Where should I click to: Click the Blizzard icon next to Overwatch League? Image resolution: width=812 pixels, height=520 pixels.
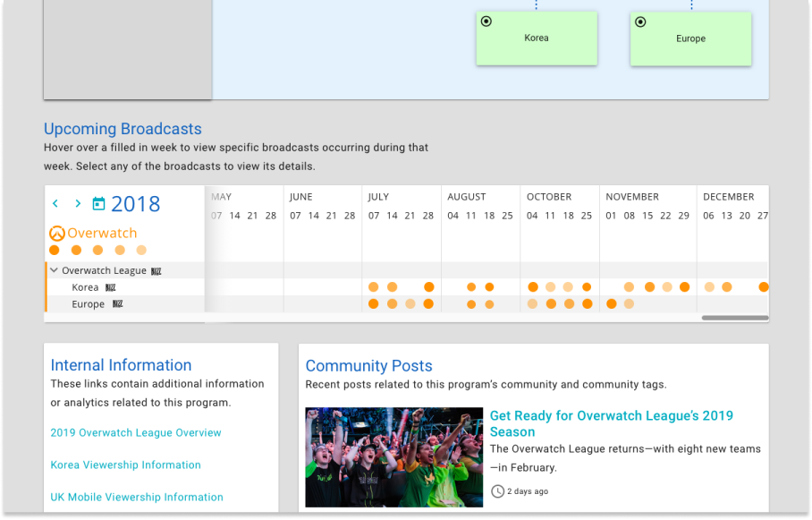pos(156,271)
